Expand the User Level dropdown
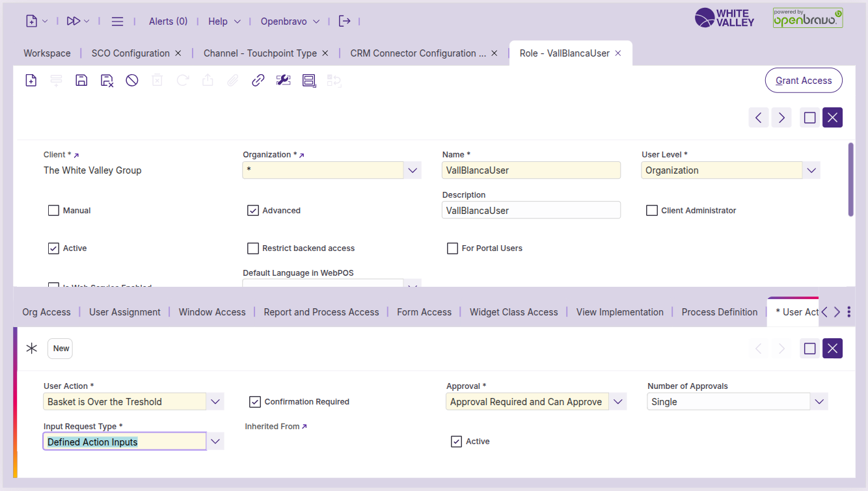This screenshot has width=868, height=491. (x=811, y=170)
